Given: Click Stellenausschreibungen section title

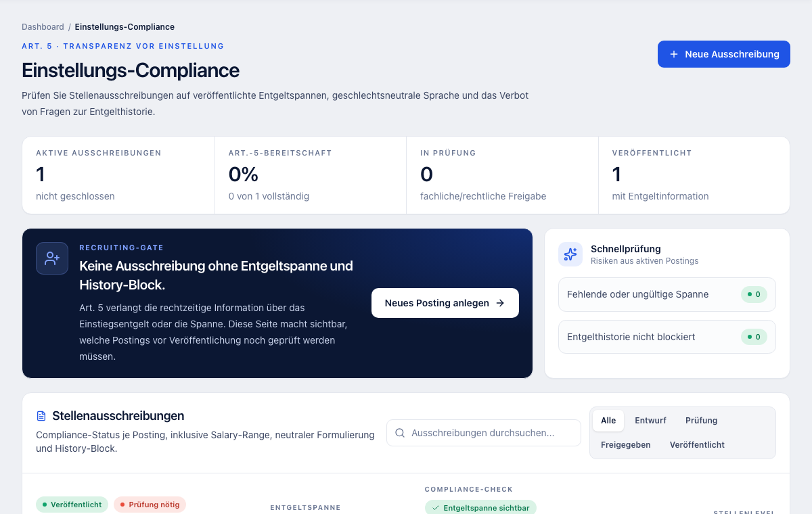Looking at the screenshot, I should coord(118,416).
